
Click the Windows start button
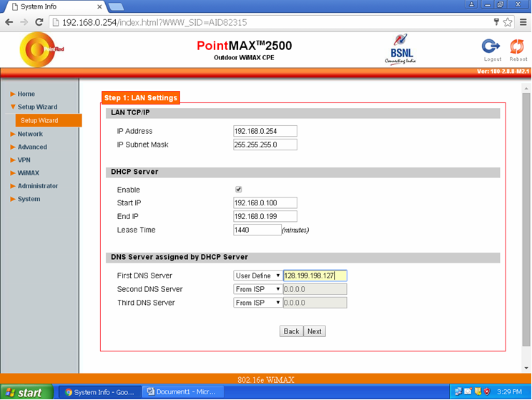(26, 393)
